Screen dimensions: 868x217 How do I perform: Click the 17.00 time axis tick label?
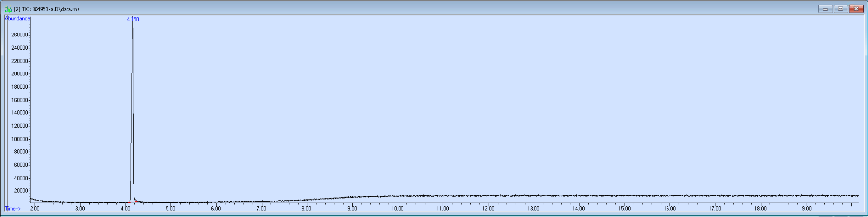coord(715,209)
